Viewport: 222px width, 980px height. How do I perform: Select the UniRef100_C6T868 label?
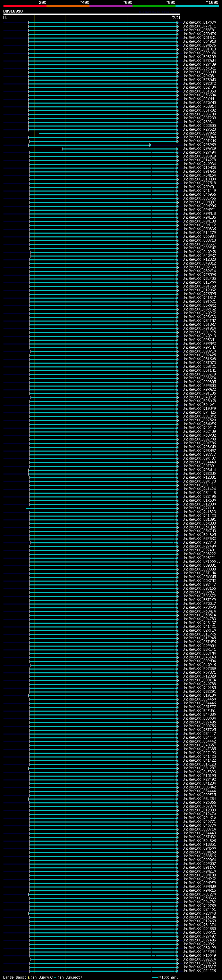[199, 91]
